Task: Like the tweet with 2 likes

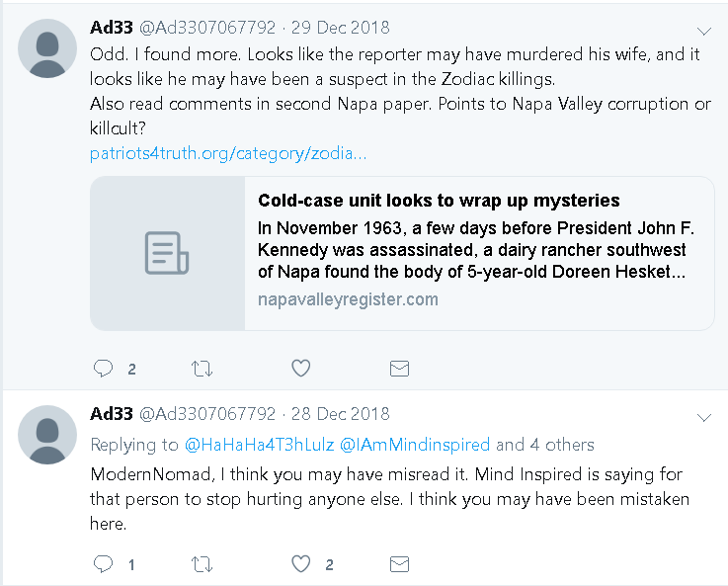Action: point(301,564)
